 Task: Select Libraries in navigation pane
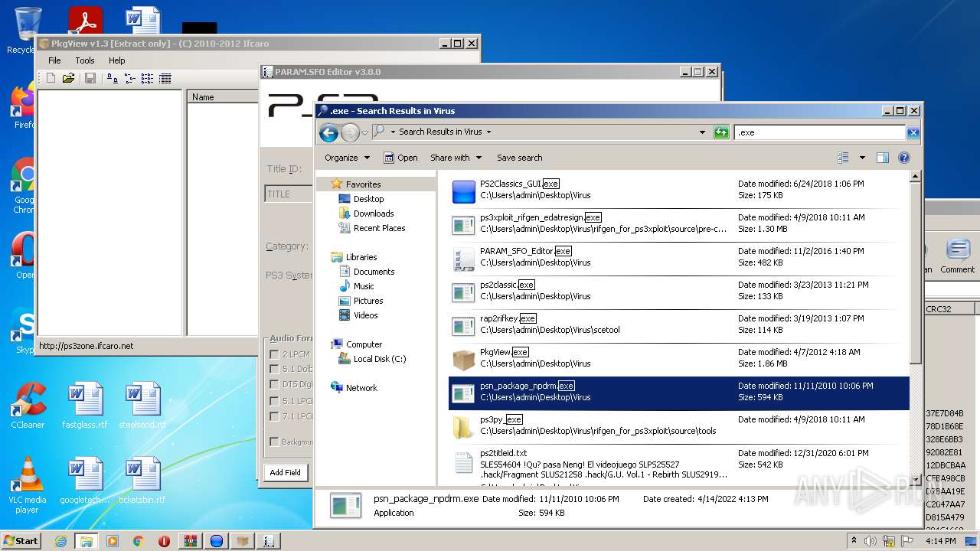tap(361, 257)
